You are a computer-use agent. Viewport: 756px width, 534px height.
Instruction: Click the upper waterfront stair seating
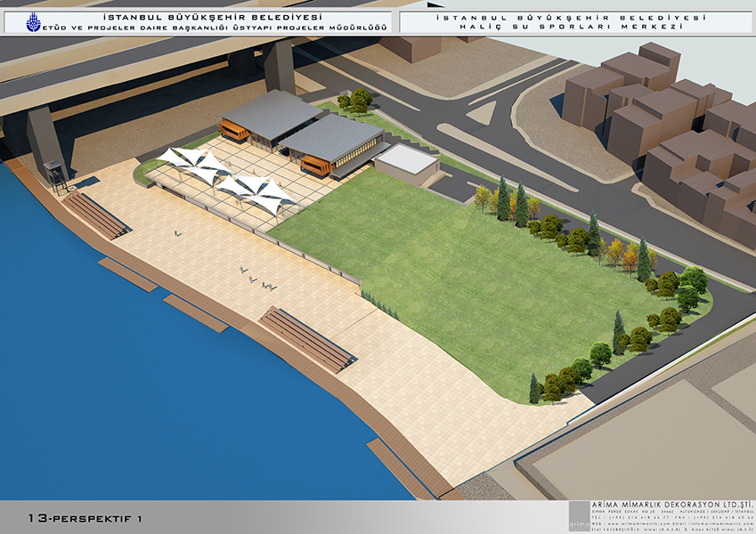point(95,215)
